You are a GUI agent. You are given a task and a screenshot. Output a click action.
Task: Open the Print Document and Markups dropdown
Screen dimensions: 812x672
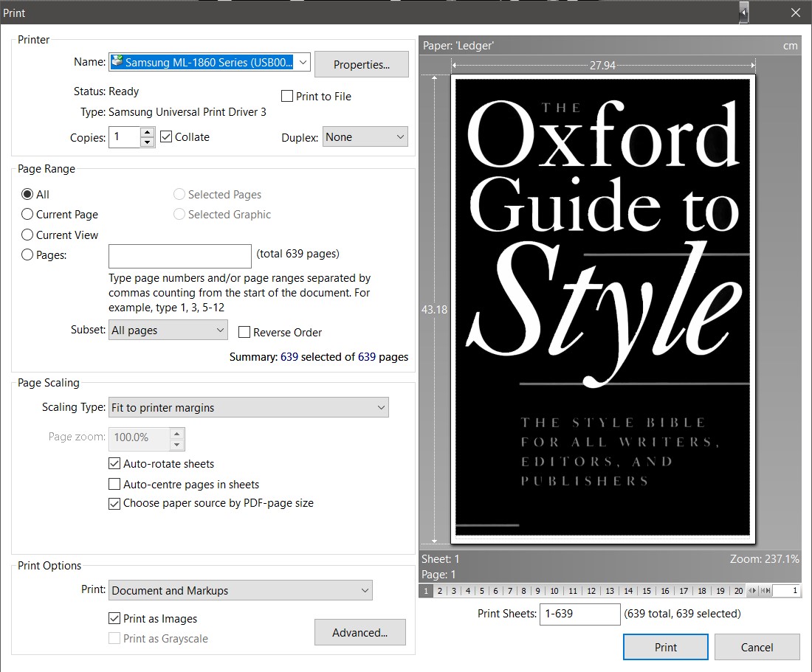pos(241,591)
